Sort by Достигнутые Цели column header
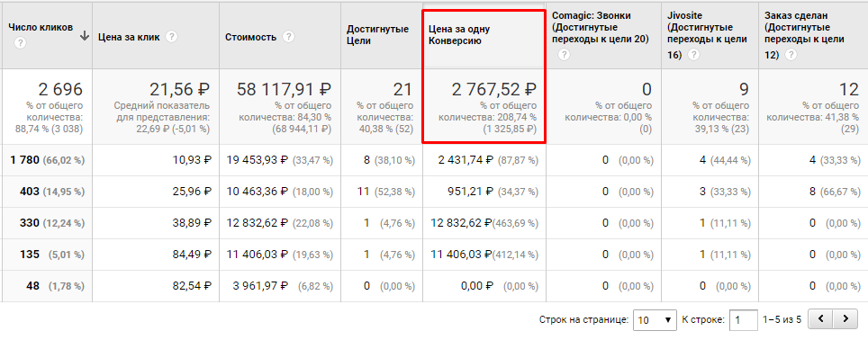The height and width of the screenshot is (340, 868). coord(377,34)
